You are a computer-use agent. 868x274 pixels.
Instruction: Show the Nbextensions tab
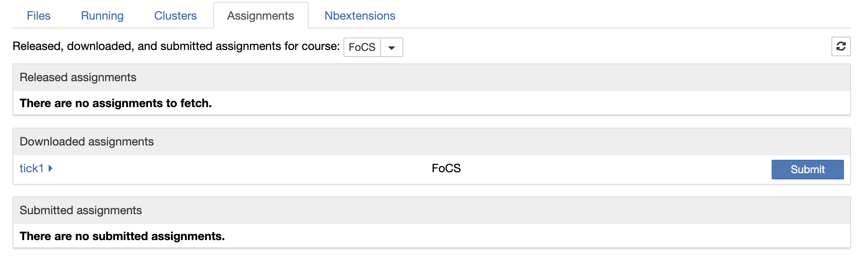(360, 16)
